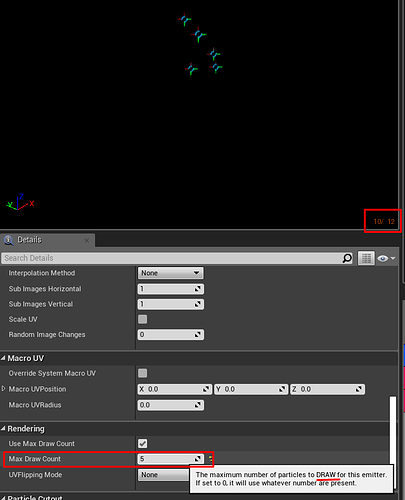Uncheck Use Max Draw Count

click(143, 444)
